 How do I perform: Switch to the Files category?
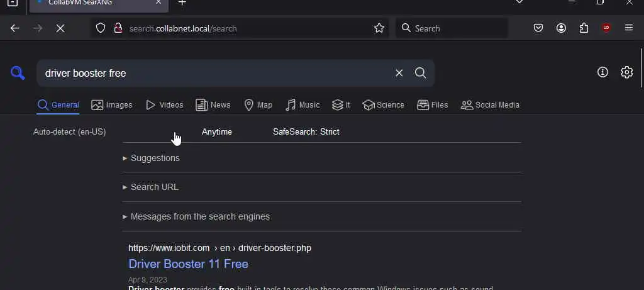tap(432, 105)
